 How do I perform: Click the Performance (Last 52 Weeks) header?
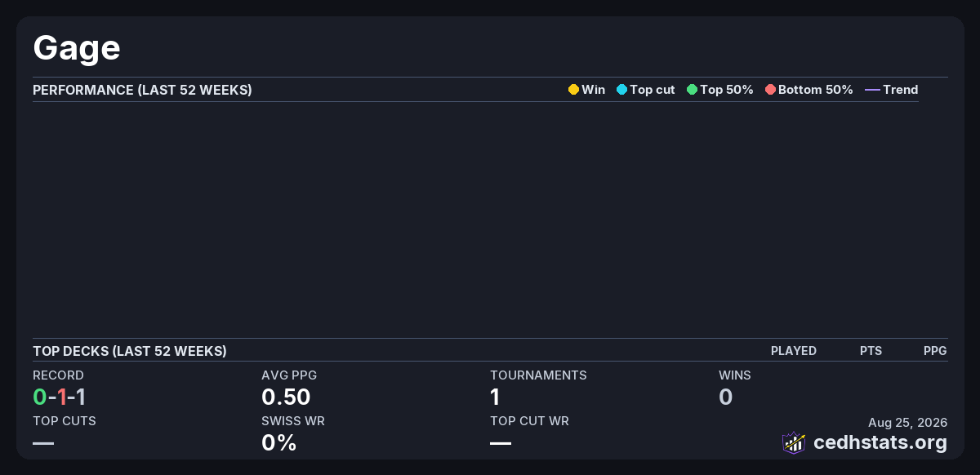click(142, 90)
